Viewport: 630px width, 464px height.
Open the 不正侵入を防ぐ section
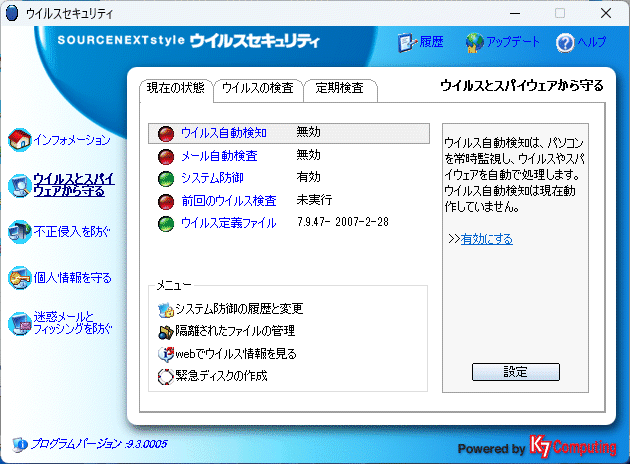click(72, 231)
